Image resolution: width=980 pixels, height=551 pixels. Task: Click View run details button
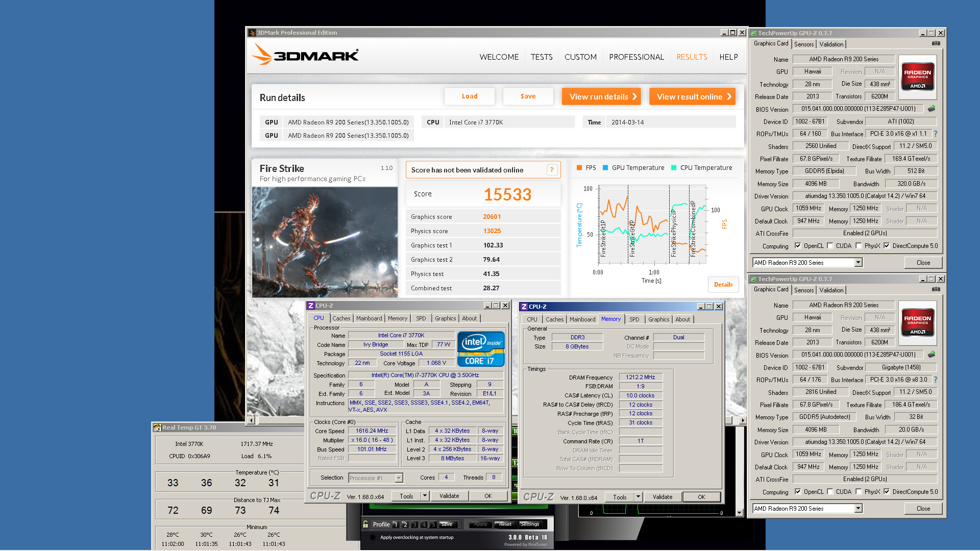tap(601, 96)
